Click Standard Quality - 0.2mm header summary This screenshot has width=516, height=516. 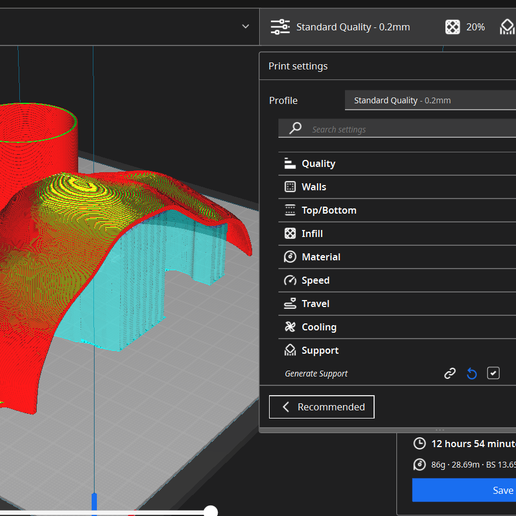353,27
